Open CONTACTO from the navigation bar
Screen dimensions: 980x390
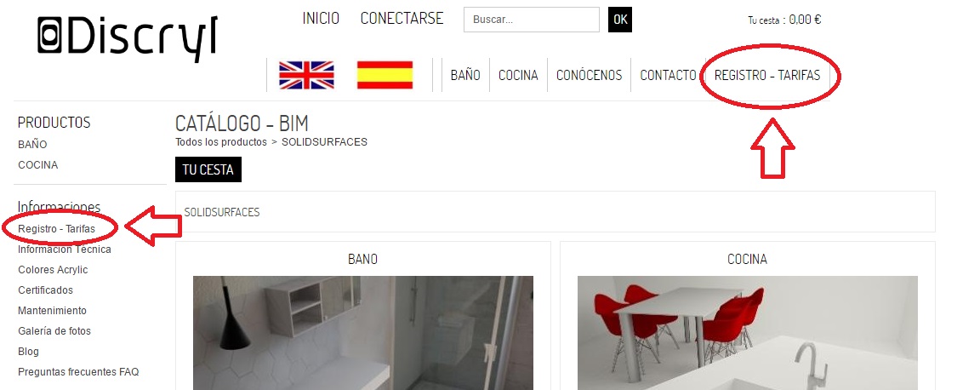[x=668, y=75]
